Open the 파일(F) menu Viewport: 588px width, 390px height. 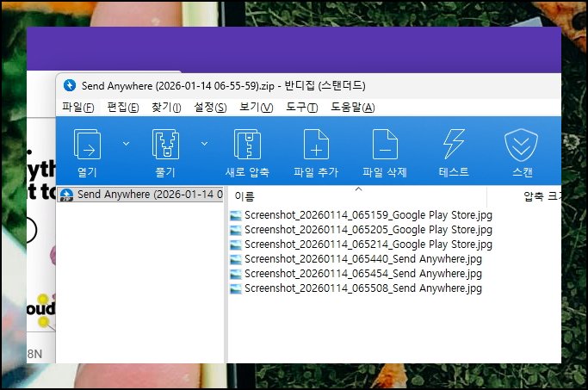[78, 108]
